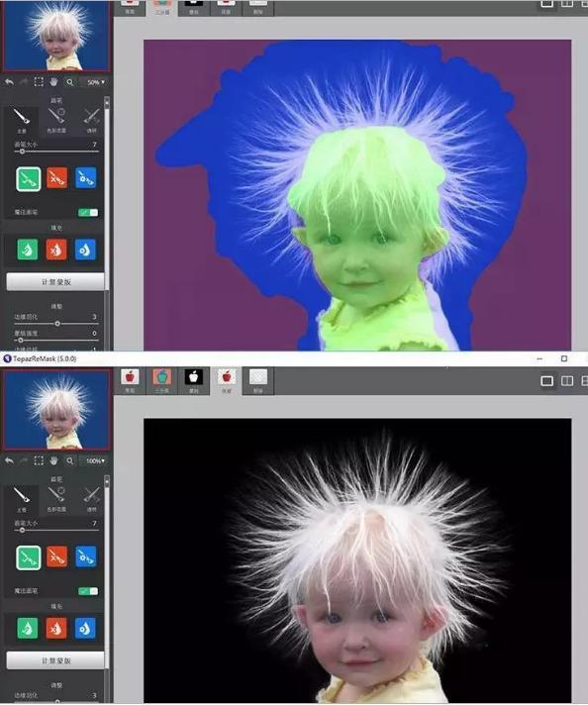This screenshot has height=705, width=588.
Task: Click marquee zoom selection icon beside 100% dropdown
Action: [x=39, y=460]
